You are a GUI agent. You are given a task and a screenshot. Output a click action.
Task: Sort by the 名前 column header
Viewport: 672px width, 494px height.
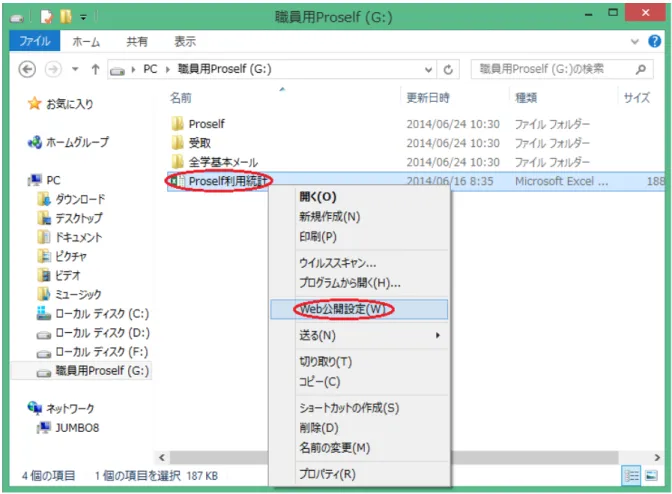[x=181, y=98]
